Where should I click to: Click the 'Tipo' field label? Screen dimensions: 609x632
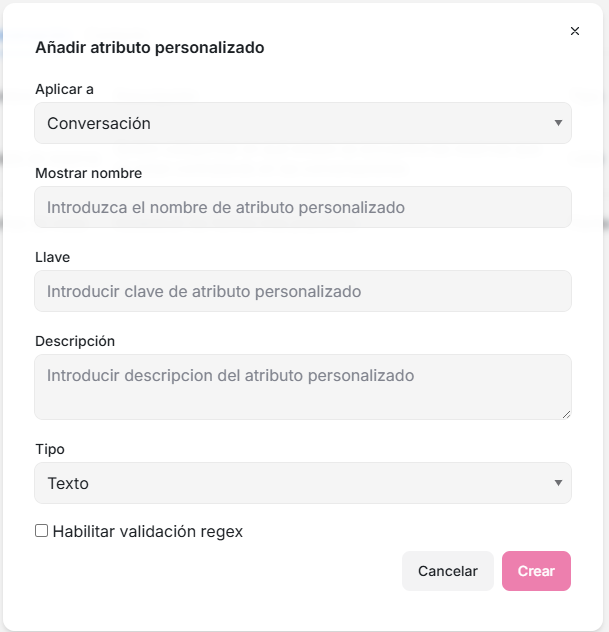49,449
